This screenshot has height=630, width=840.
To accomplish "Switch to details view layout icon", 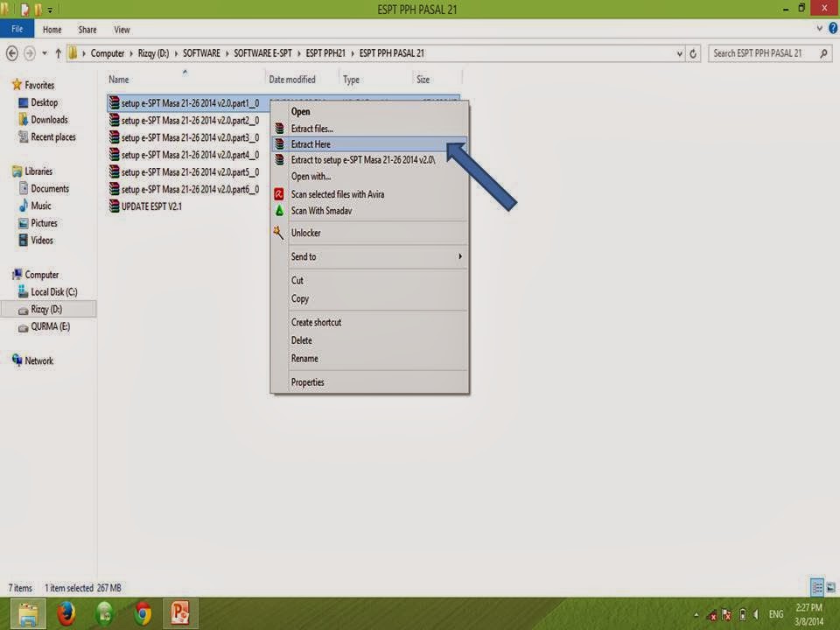I will [x=817, y=588].
